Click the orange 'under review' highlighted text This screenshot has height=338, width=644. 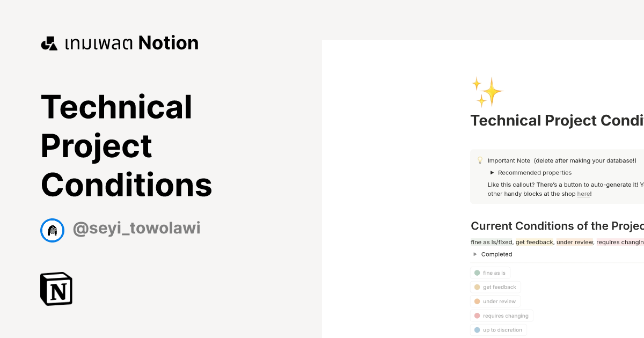pos(574,242)
